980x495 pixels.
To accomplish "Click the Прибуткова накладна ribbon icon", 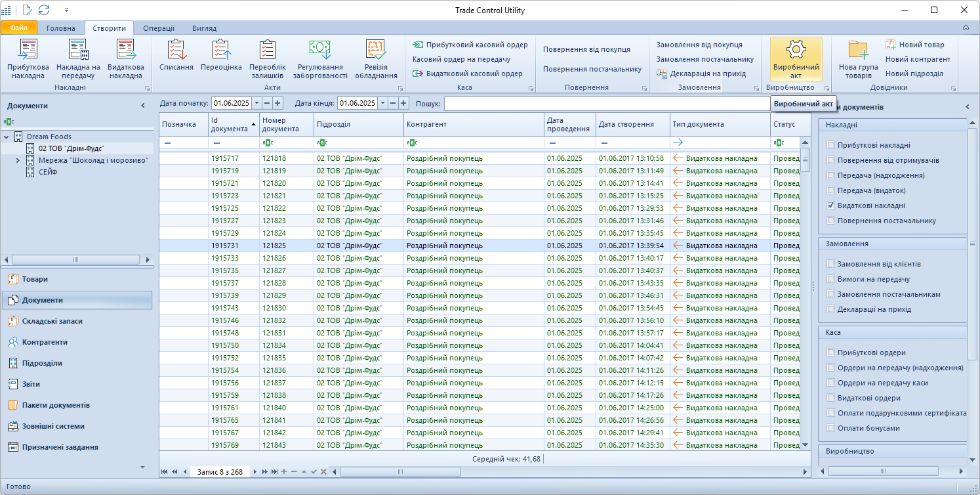I will (x=28, y=51).
